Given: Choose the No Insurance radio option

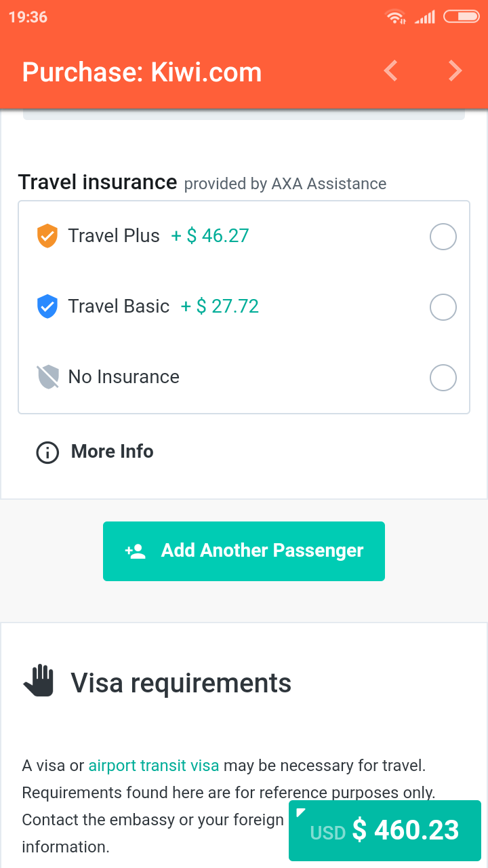Looking at the screenshot, I should 443,378.
